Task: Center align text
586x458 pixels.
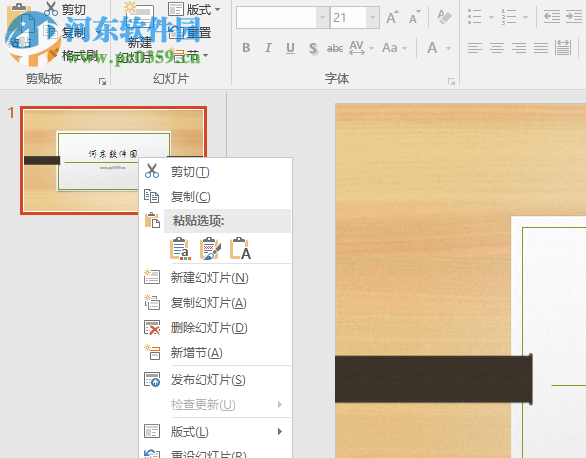Action: (497, 48)
